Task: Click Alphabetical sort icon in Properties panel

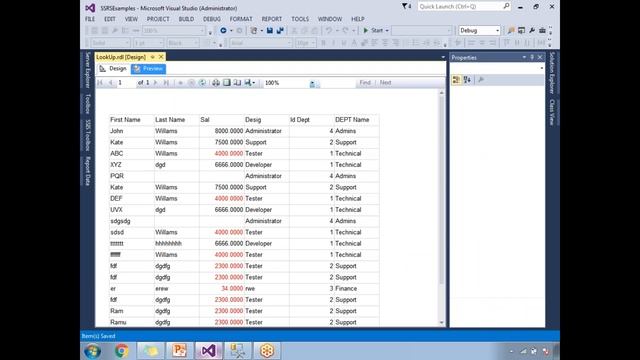Action: point(467,80)
